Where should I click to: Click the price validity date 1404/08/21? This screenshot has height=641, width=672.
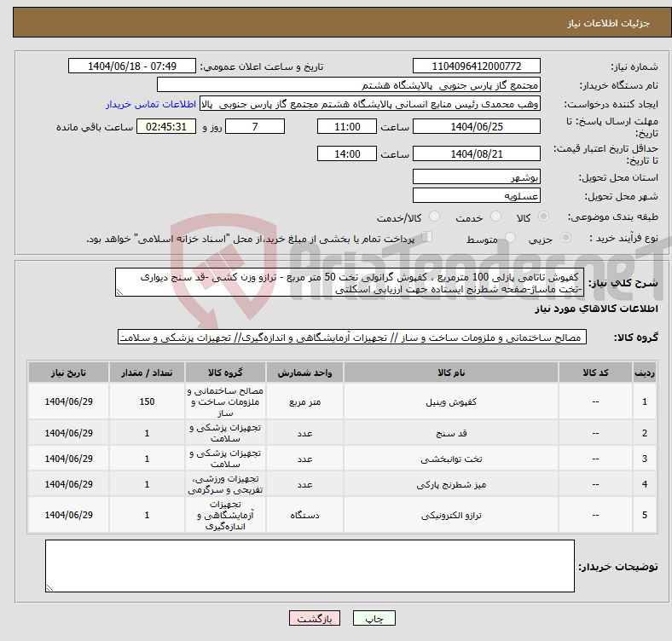tap(476, 153)
